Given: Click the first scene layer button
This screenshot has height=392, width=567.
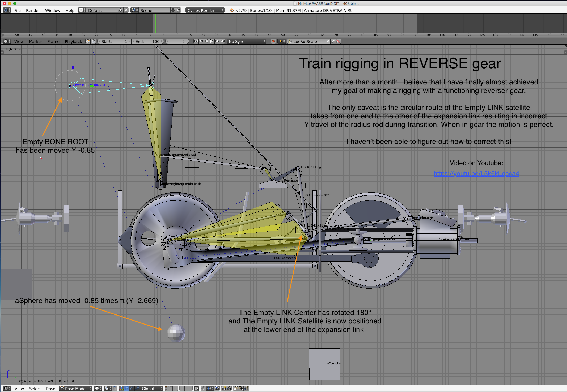Looking at the screenshot, I should pyautogui.click(x=166, y=387).
